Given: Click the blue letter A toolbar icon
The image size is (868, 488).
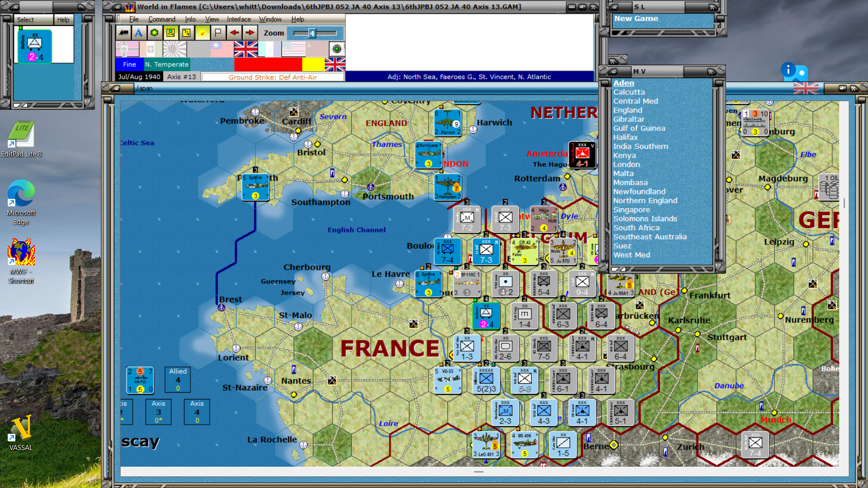Looking at the screenshot, I should [x=139, y=33].
